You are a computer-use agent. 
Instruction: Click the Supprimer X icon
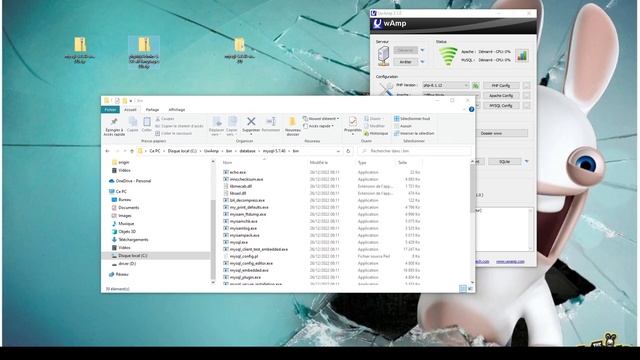coord(251,121)
